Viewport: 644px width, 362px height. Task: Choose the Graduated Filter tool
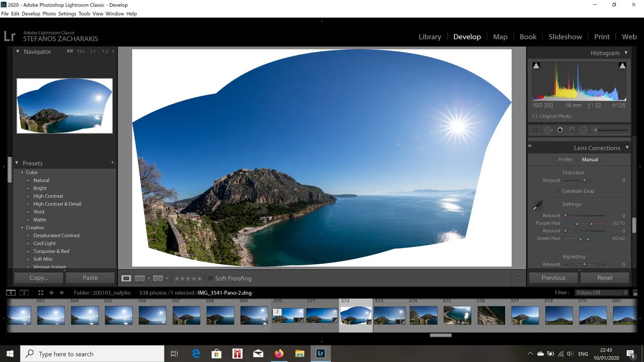coord(572,130)
